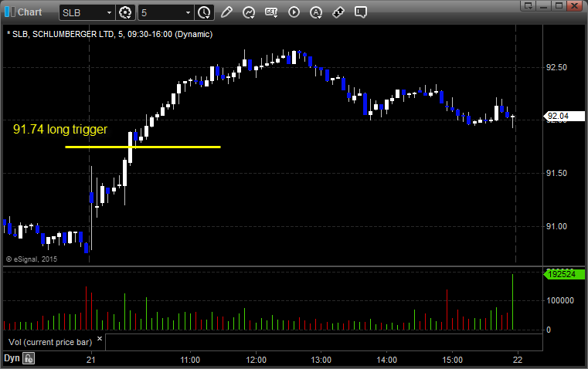Close the Chart window
The width and height of the screenshot is (588, 369).
[x=574, y=5]
